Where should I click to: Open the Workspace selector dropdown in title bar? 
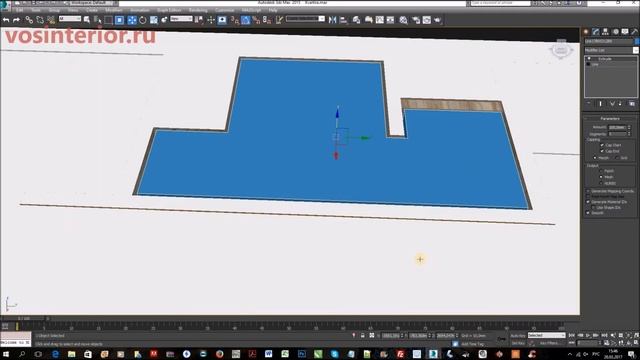click(91, 3)
